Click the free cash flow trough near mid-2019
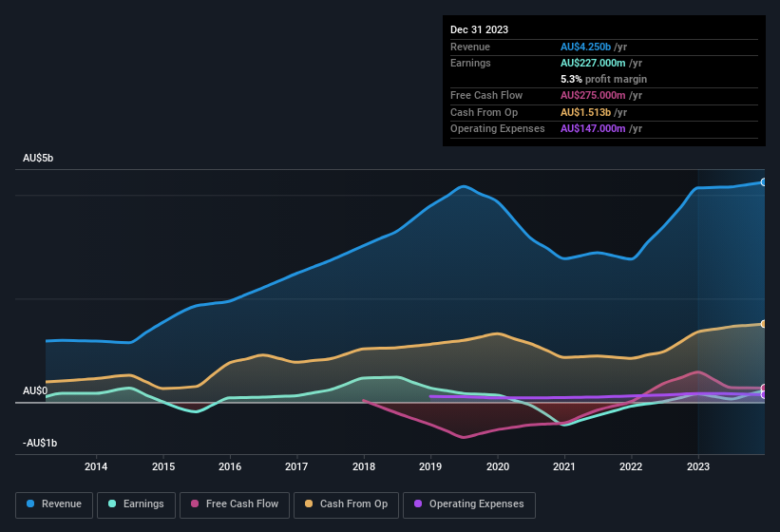This screenshot has width=780, height=532. tap(464, 438)
